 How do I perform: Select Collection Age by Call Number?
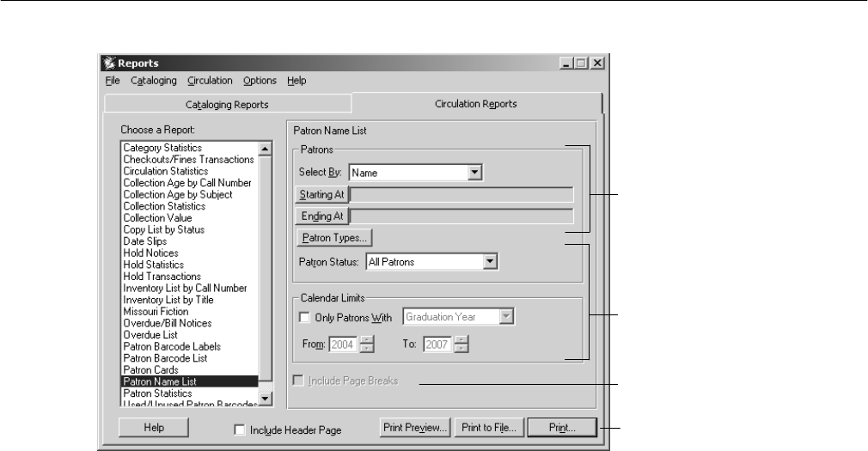pyautogui.click(x=187, y=183)
